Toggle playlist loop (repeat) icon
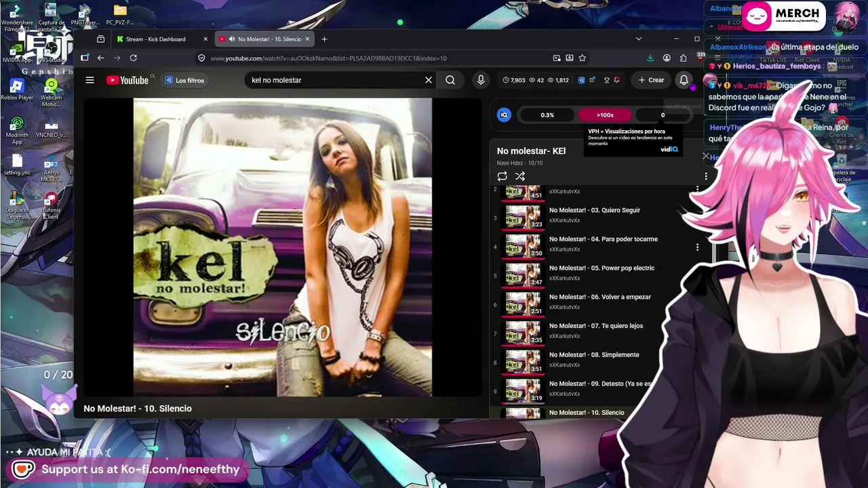The image size is (868, 488). point(502,176)
